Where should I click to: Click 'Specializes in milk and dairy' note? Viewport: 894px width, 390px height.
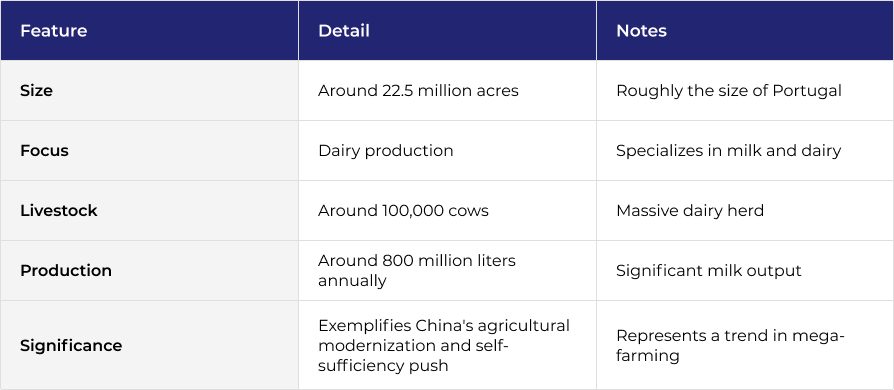729,151
